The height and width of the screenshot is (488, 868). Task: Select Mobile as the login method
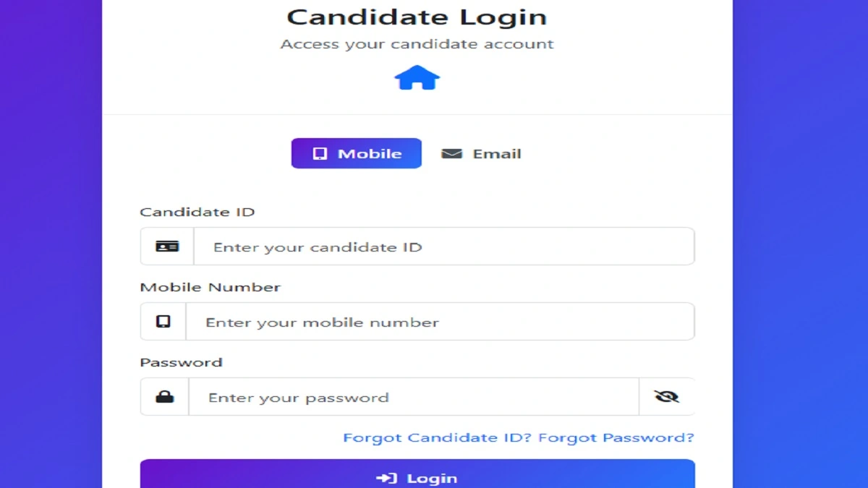(x=356, y=153)
